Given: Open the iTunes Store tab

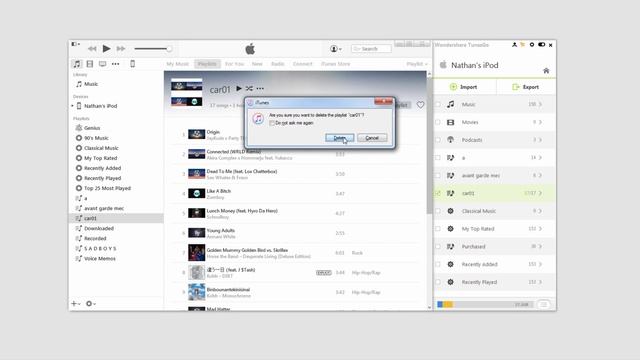Looking at the screenshot, I should click(336, 64).
